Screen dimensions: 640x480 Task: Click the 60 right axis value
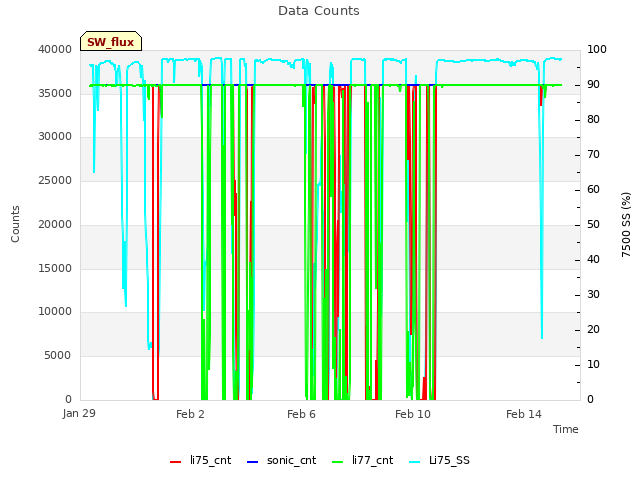click(x=593, y=189)
